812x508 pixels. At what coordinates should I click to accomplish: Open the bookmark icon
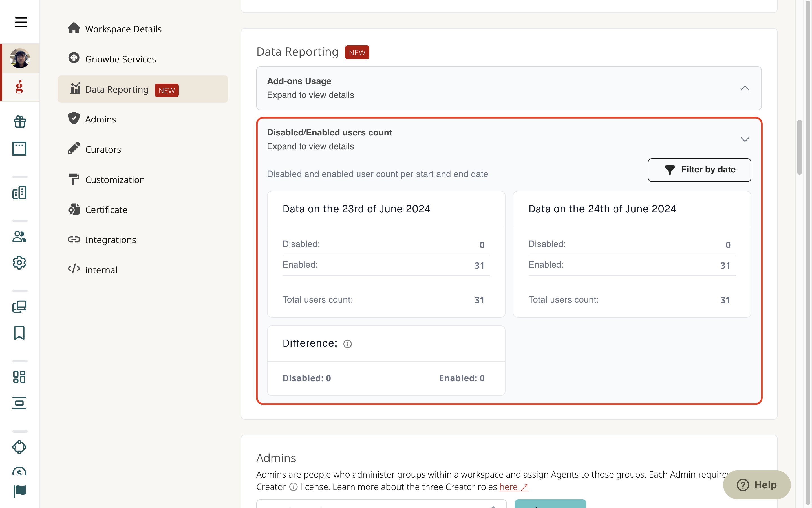[x=19, y=333]
